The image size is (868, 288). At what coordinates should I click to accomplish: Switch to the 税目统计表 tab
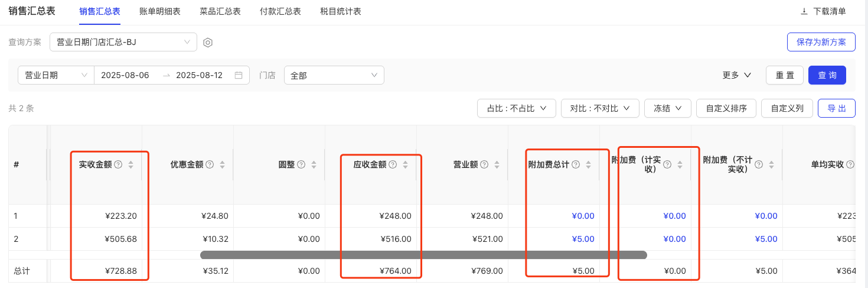coord(341,11)
